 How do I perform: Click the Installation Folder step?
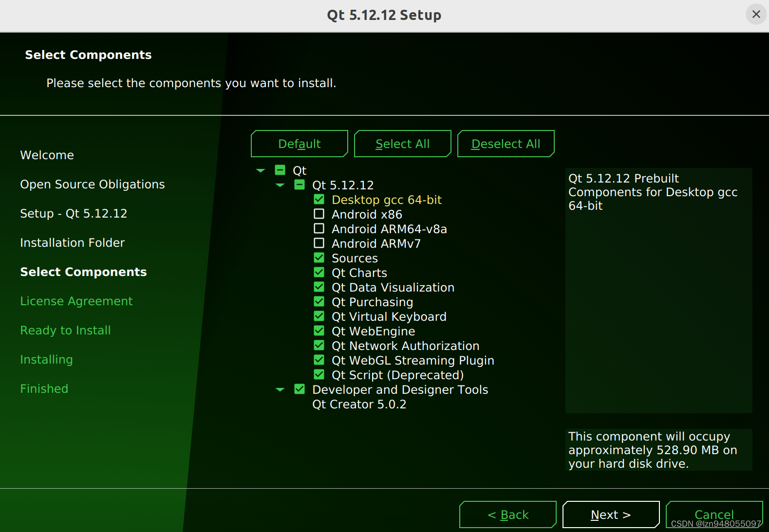click(x=73, y=243)
